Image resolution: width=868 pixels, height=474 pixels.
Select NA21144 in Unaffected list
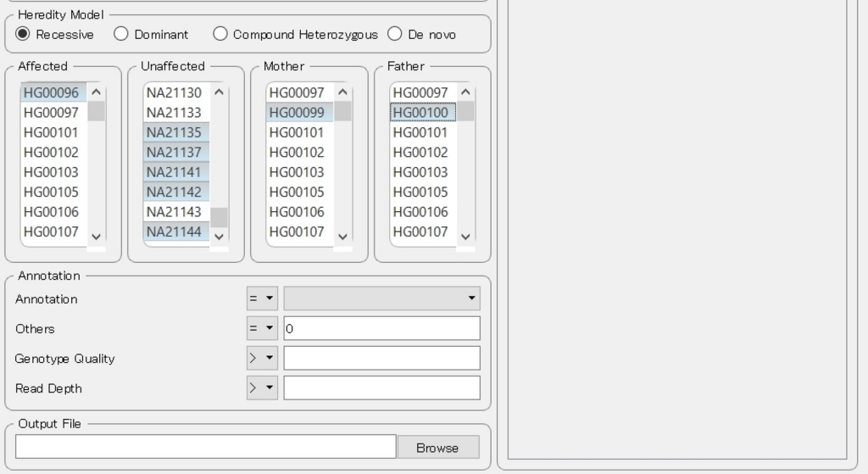[x=176, y=232]
